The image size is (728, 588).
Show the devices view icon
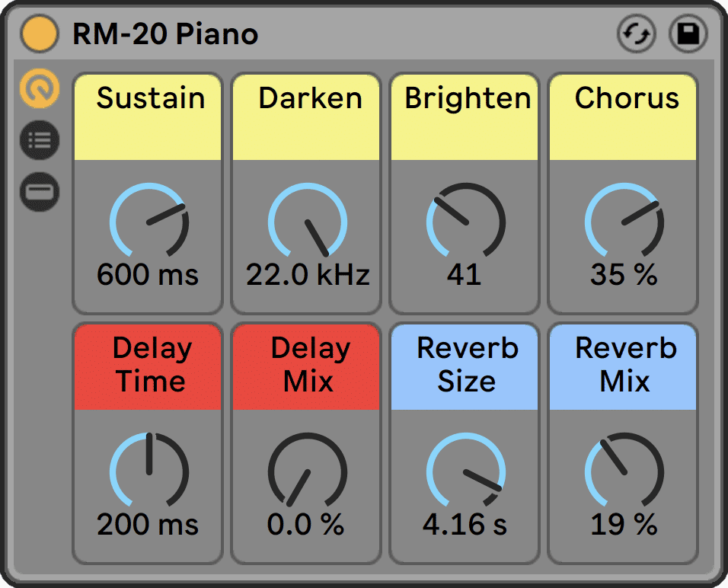coord(39,192)
